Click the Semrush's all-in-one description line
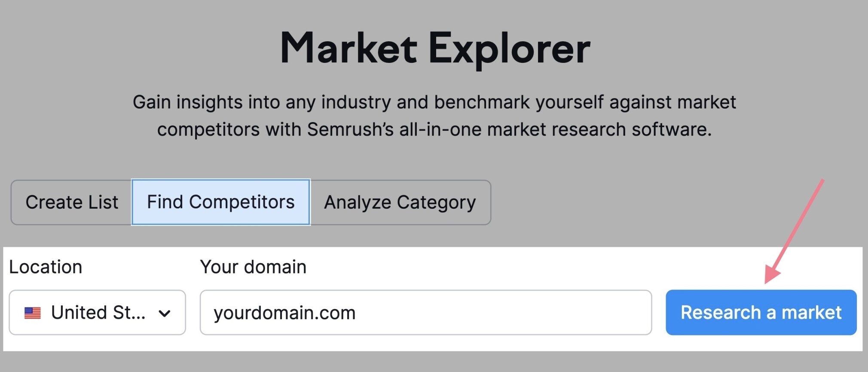This screenshot has height=372, width=868. tap(434, 129)
